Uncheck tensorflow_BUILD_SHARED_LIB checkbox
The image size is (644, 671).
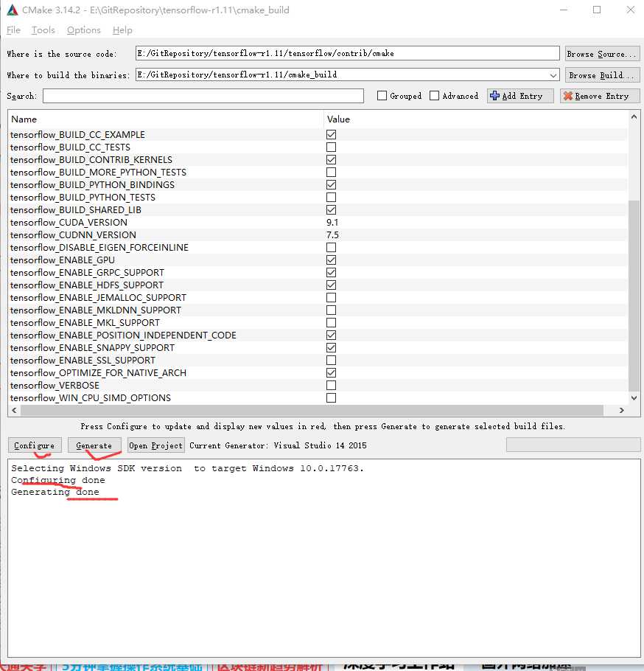(x=331, y=209)
